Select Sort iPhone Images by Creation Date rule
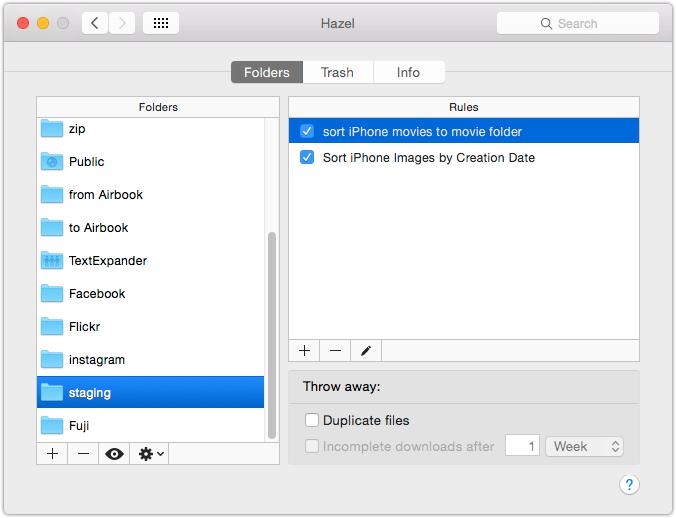Viewport: 676px width, 518px height. click(x=464, y=157)
